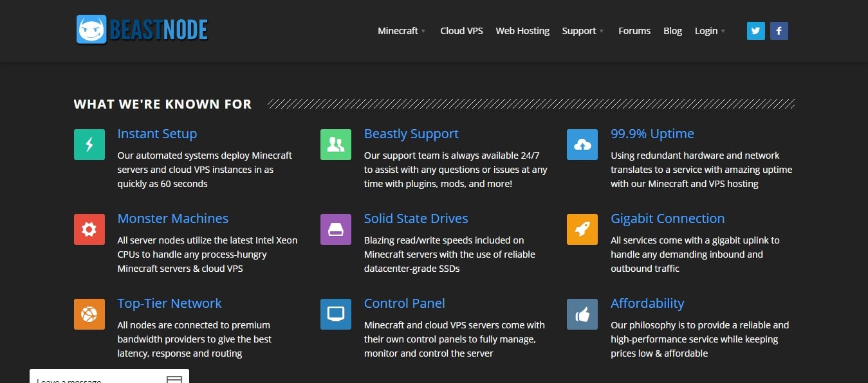Click text 'Our philosophy is to provide a reliable and'

(699, 325)
